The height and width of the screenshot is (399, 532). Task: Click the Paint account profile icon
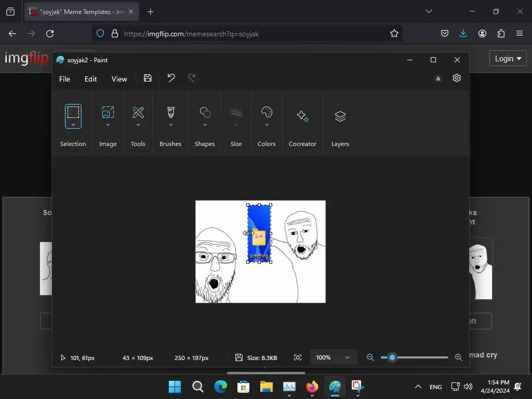(x=438, y=78)
